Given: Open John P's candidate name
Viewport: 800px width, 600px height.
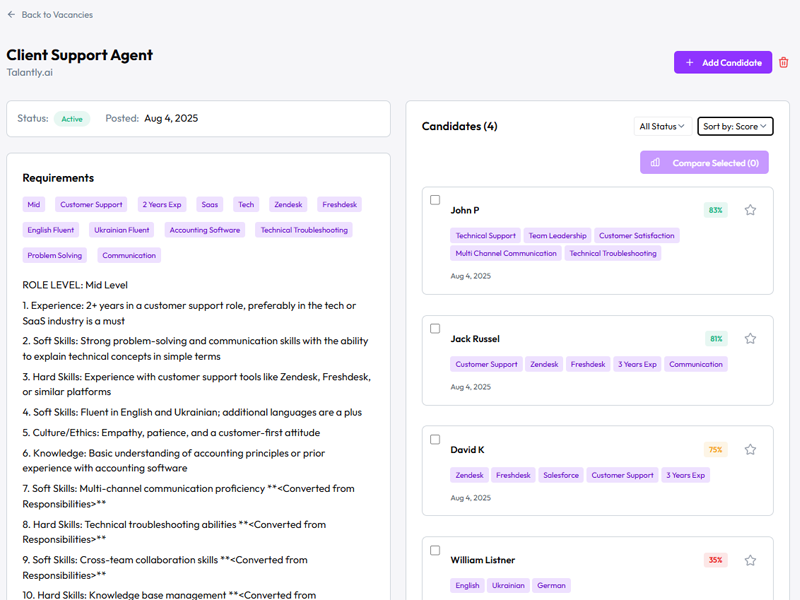Looking at the screenshot, I should coord(465,211).
